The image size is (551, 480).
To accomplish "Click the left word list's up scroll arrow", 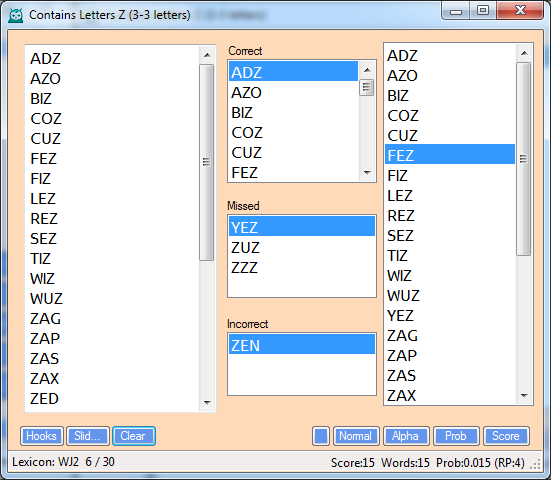I will (x=207, y=55).
